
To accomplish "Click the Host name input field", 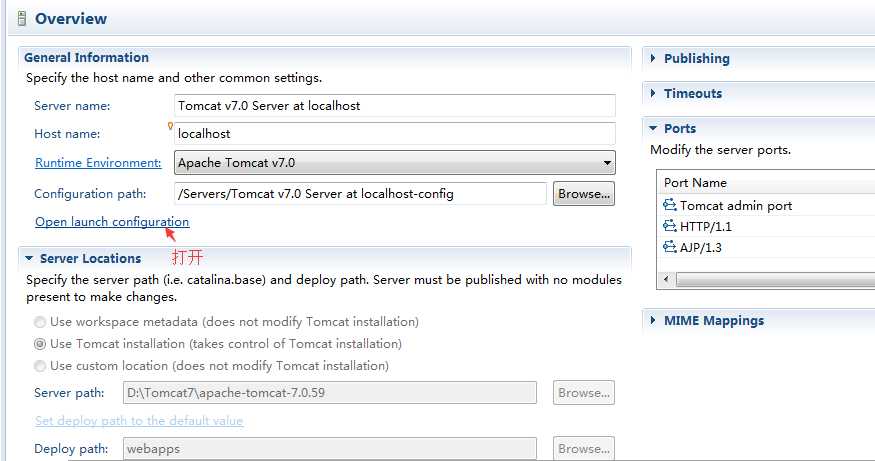I will 395,133.
